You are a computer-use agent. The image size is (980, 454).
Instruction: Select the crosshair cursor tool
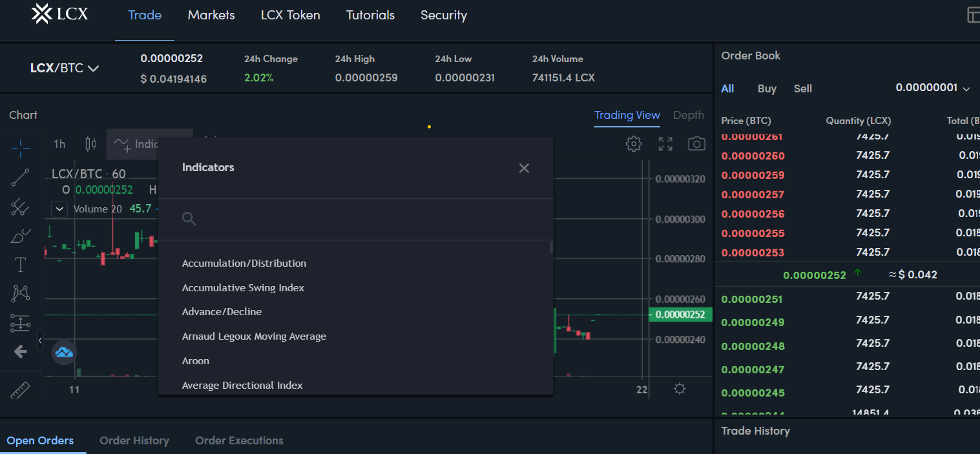click(x=21, y=148)
